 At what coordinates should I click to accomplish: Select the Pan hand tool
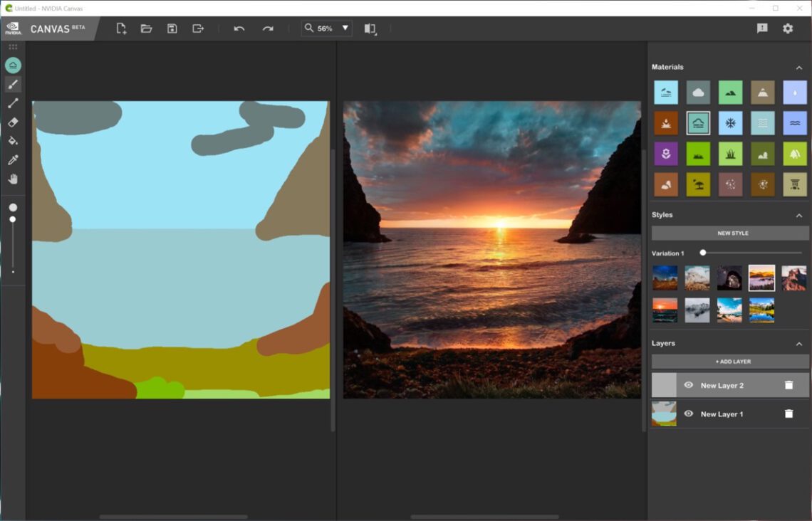[13, 179]
